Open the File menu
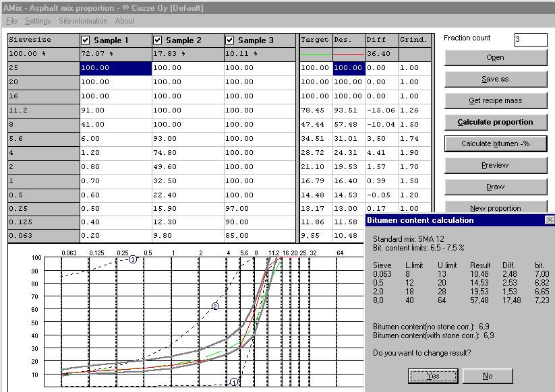Viewport: 555px width, 392px height. (11, 21)
